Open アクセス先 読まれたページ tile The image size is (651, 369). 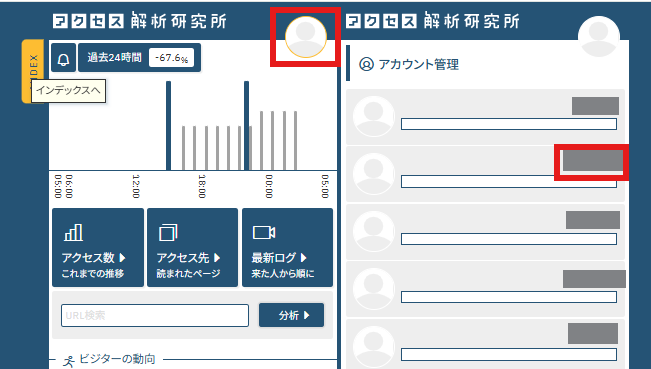[193, 247]
